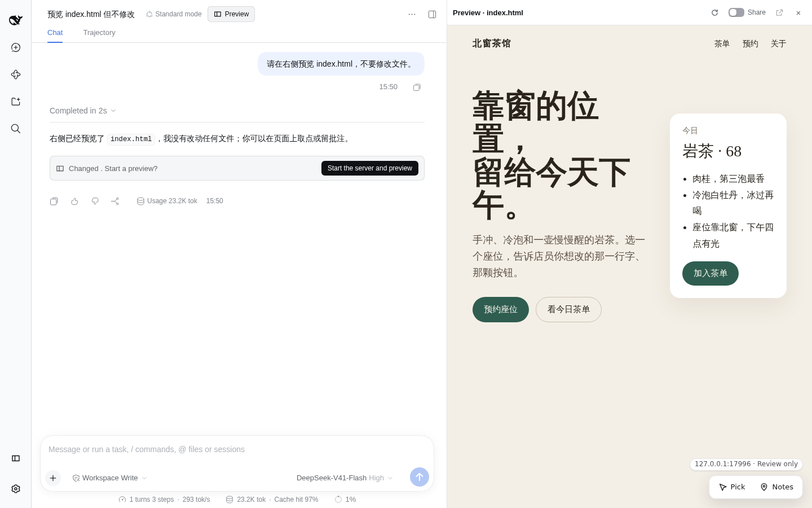
Task: Open the three-dot more options menu
Action: coord(412,14)
